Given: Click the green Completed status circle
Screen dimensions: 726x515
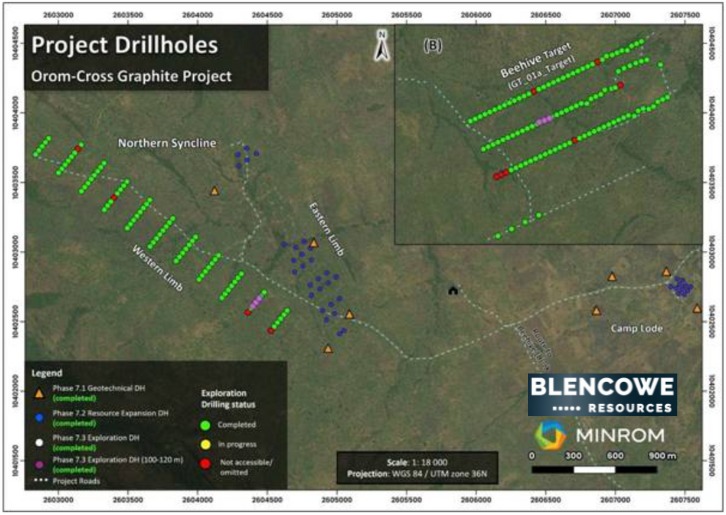Looking at the screenshot, I should tap(206, 425).
